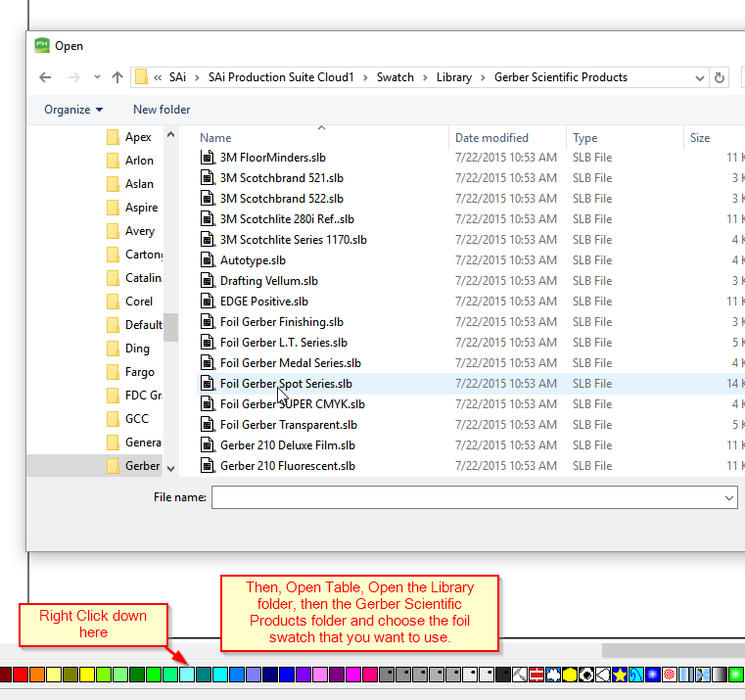Viewport: 745px width, 700px height.
Task: Choose the blue starburst gradient swatch
Action: pos(653,675)
